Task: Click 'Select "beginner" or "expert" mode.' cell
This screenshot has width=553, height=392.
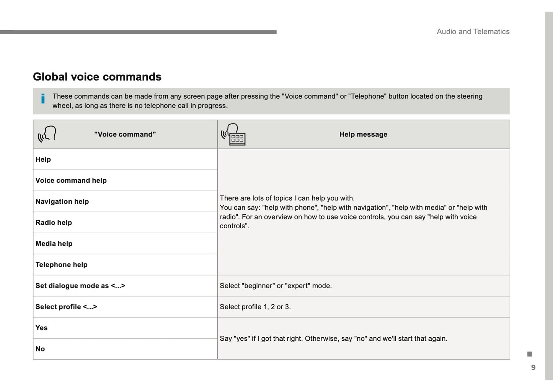Action: click(364, 286)
